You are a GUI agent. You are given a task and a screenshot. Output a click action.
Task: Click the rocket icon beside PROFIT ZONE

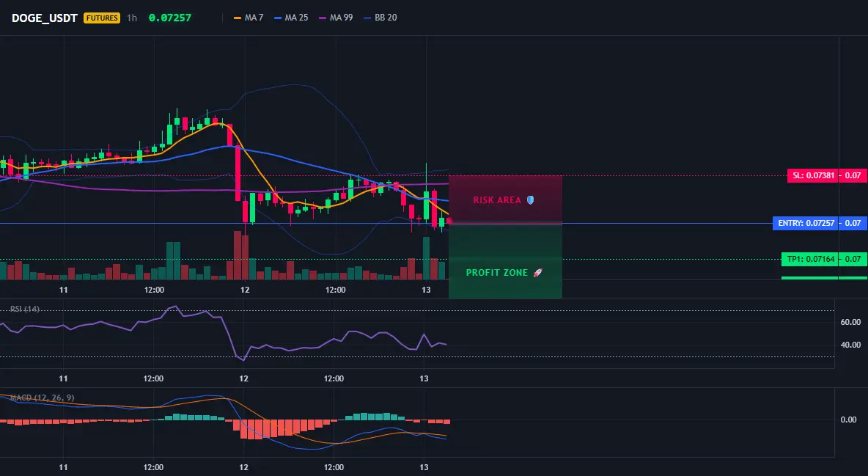coord(537,273)
